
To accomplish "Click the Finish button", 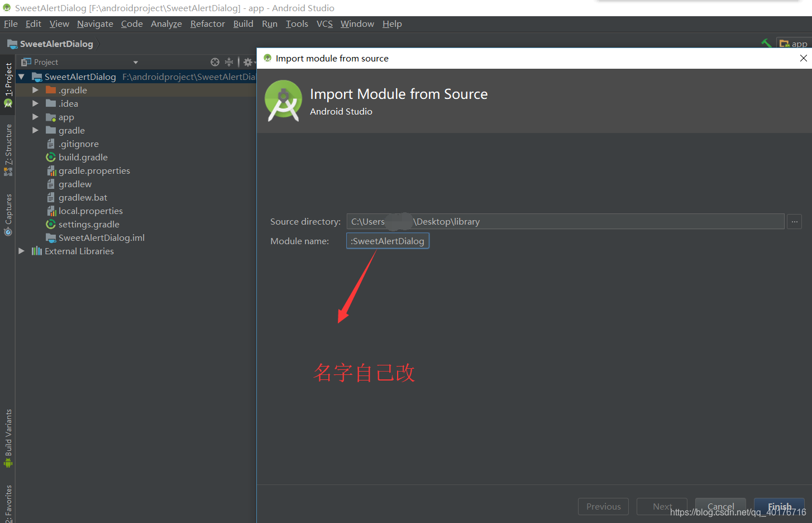I will 779,506.
